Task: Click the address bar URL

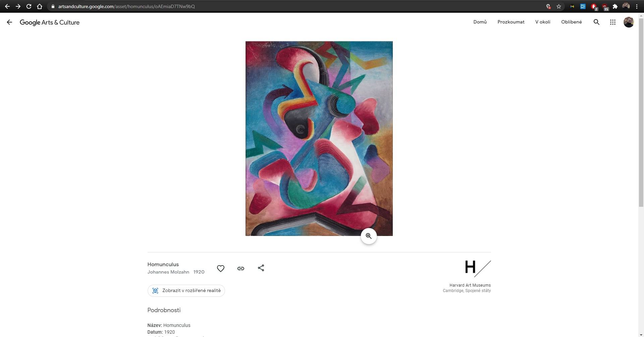Action: point(126,6)
